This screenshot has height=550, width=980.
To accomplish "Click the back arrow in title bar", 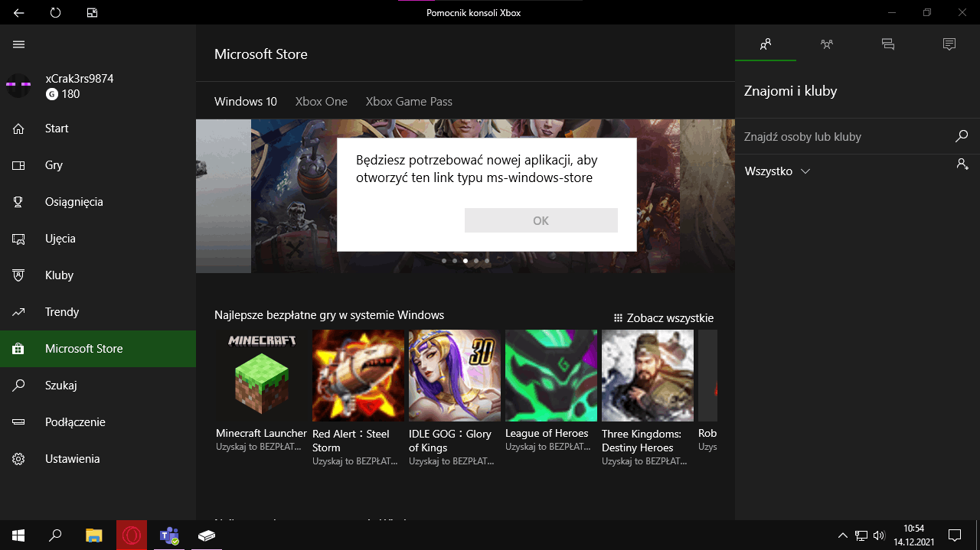I will coord(18,13).
